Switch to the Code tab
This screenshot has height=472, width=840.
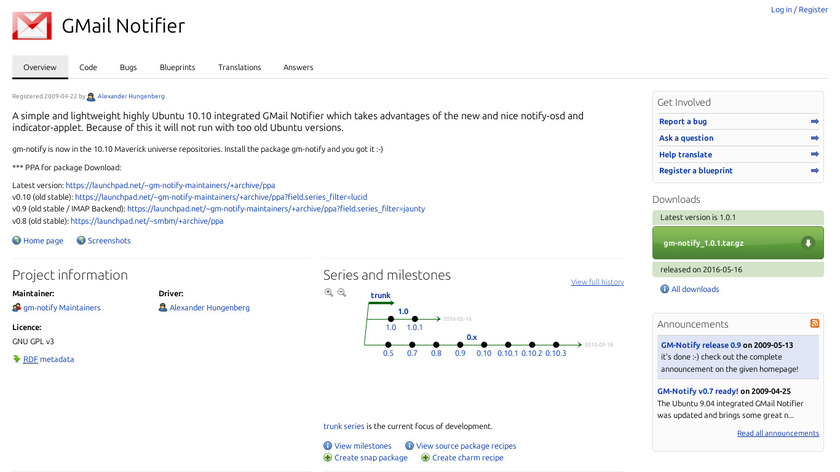click(88, 67)
